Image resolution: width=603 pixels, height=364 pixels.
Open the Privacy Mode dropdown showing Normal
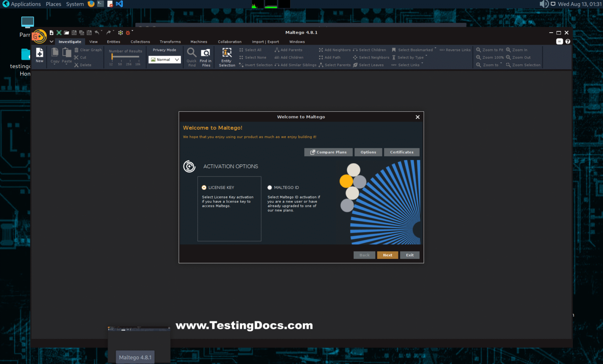point(164,59)
